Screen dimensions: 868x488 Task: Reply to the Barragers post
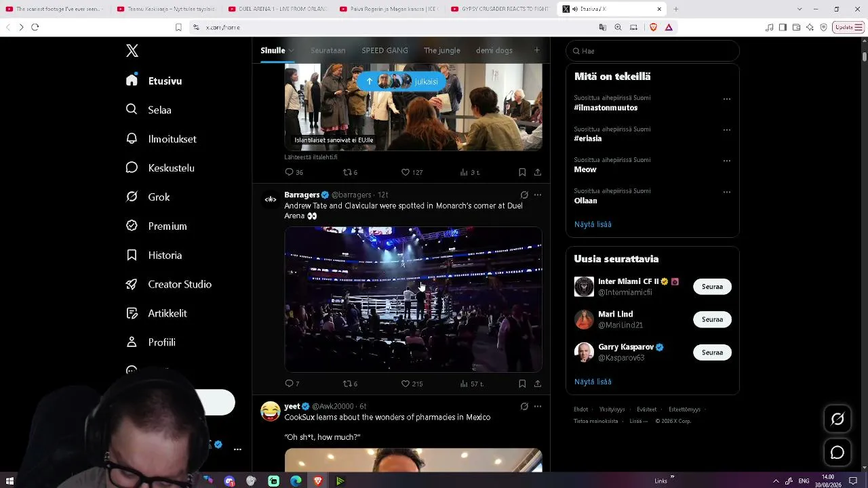pos(292,384)
